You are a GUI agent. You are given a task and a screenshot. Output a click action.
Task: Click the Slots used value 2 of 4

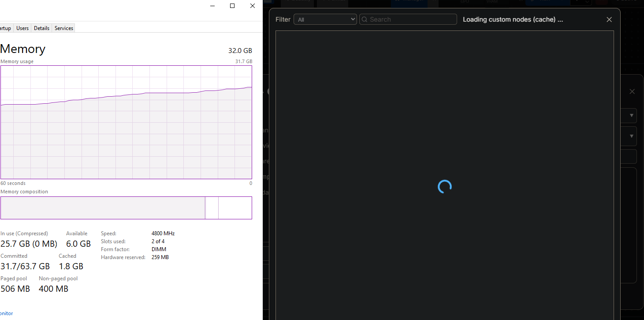158,241
